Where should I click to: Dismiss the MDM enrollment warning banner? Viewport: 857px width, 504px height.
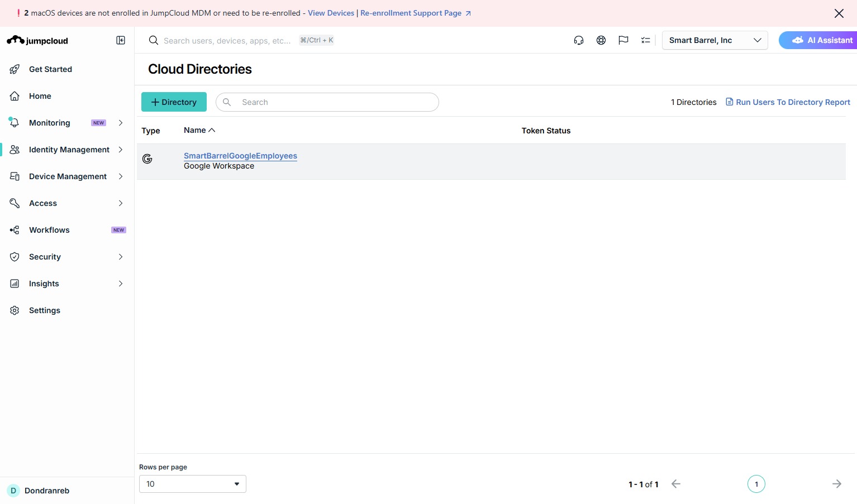tap(839, 13)
